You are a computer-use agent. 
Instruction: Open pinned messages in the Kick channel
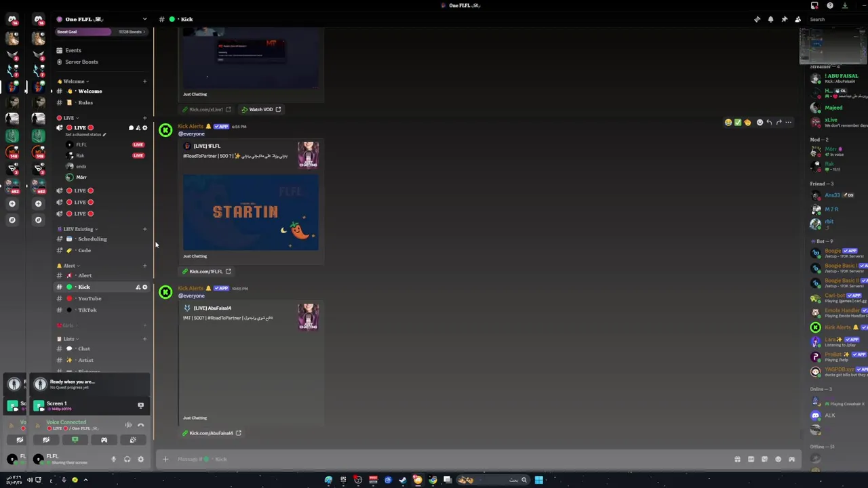784,19
